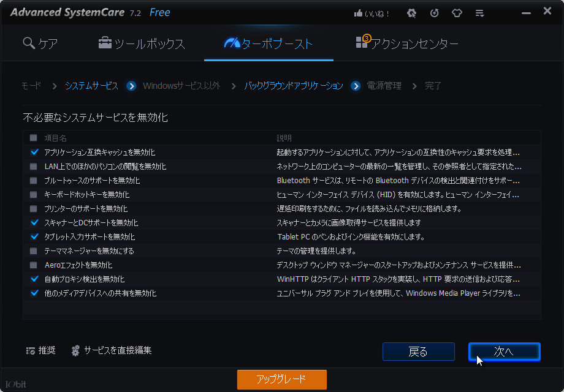Click the システムサービス breadcrumb step
This screenshot has width=564, height=392.
point(91,86)
